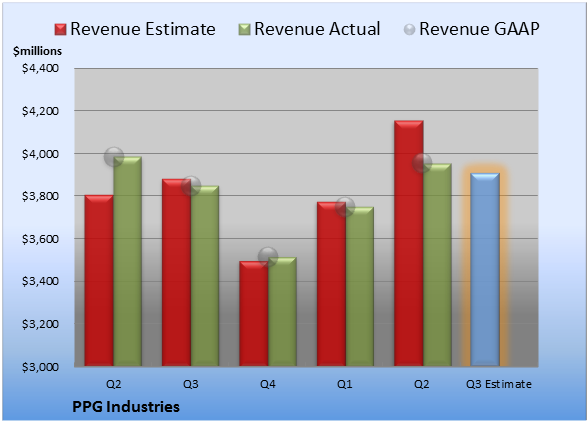Click the '$3,200' y-axis value

click(40, 324)
